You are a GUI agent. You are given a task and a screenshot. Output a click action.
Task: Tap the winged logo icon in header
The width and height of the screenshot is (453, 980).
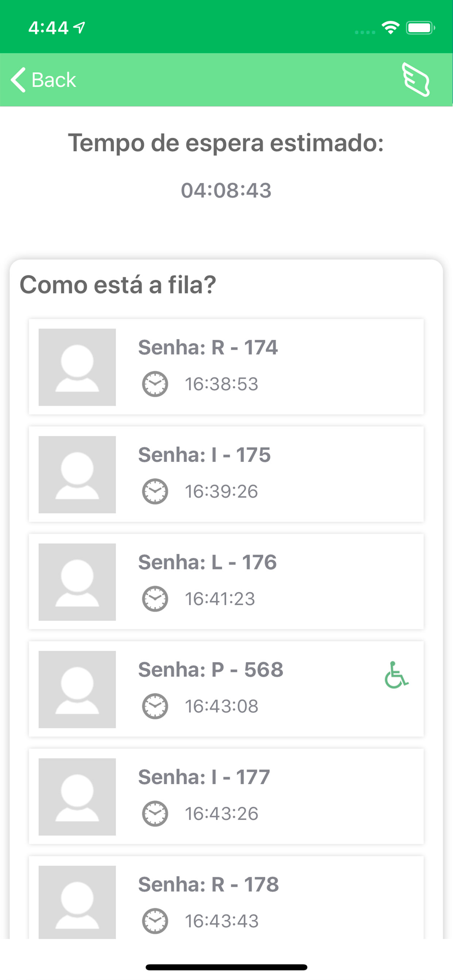416,80
